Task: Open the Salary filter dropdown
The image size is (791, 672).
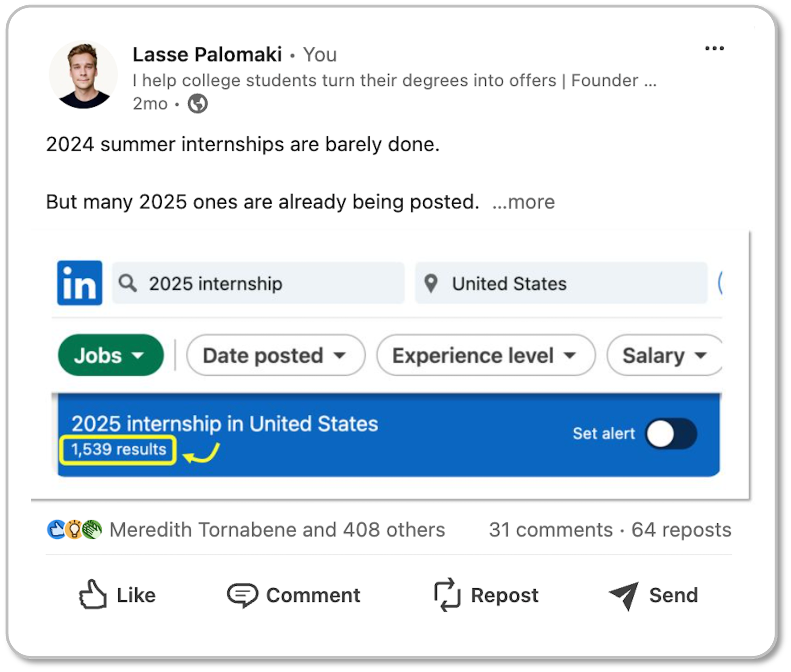Action: (x=664, y=355)
